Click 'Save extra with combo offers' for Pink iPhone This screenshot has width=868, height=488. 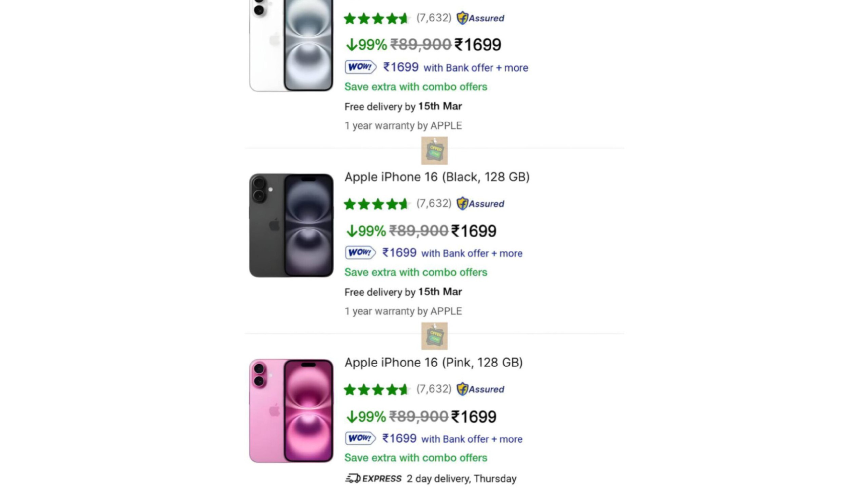(416, 457)
